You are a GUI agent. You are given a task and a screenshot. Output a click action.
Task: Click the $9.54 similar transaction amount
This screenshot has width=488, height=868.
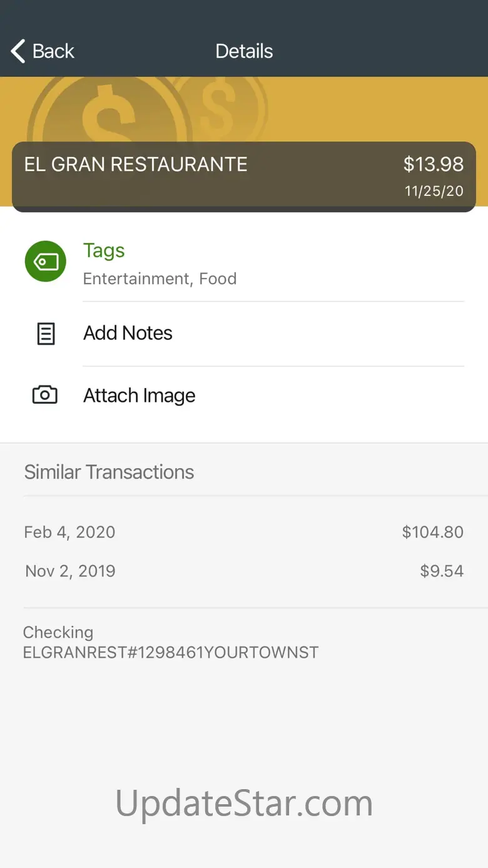pos(442,571)
